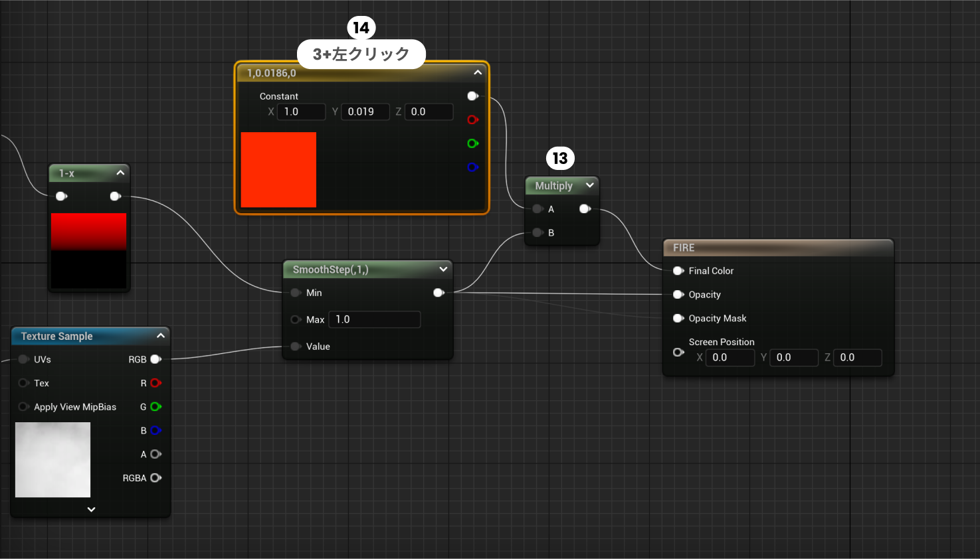Click the A input pin on the Multiply node
Viewport: 980px width, 559px height.
538,208
